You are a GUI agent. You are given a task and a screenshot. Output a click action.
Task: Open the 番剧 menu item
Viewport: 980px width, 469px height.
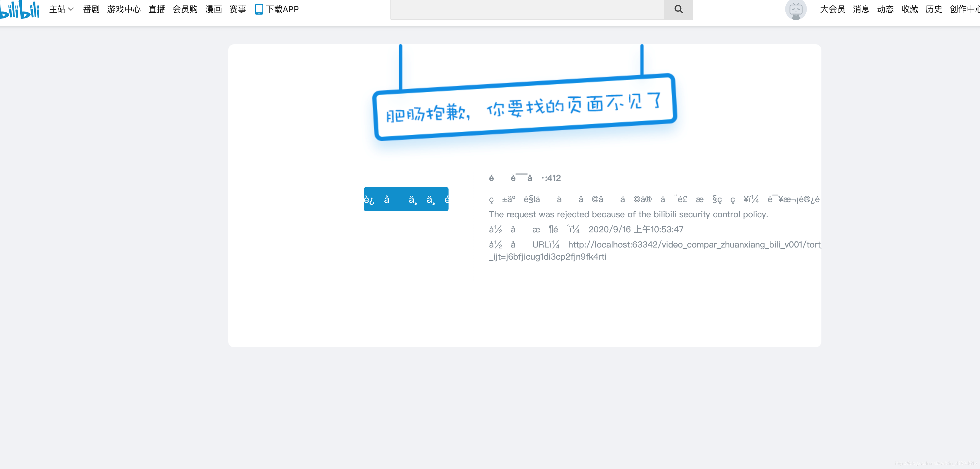(91, 9)
